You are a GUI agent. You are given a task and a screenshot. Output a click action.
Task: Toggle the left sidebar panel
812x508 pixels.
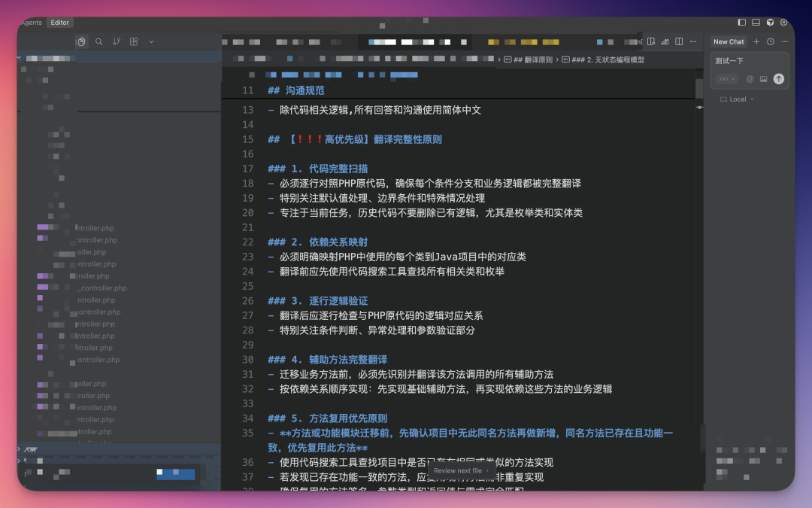(742, 22)
